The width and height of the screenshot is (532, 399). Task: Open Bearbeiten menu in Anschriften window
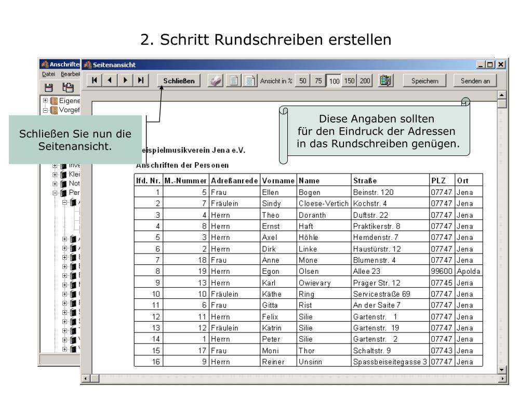click(70, 74)
